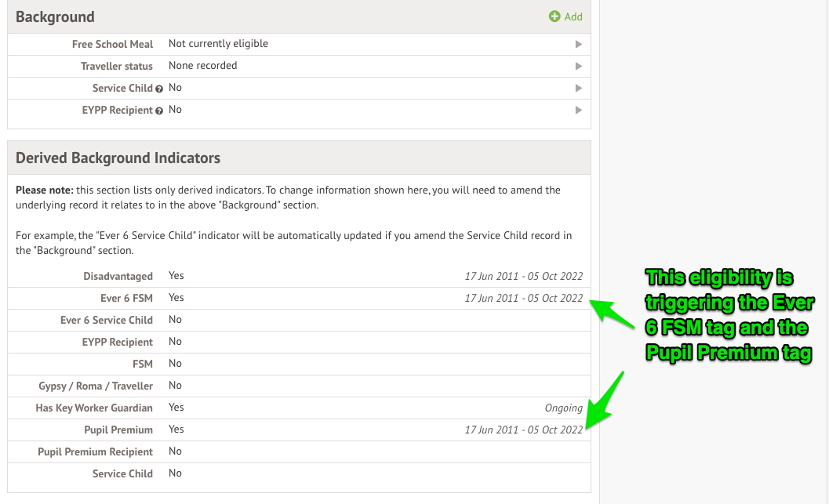Viewport: 829px width, 504px height.
Task: Select the 'None recorded' traveller value
Action: coord(202,66)
